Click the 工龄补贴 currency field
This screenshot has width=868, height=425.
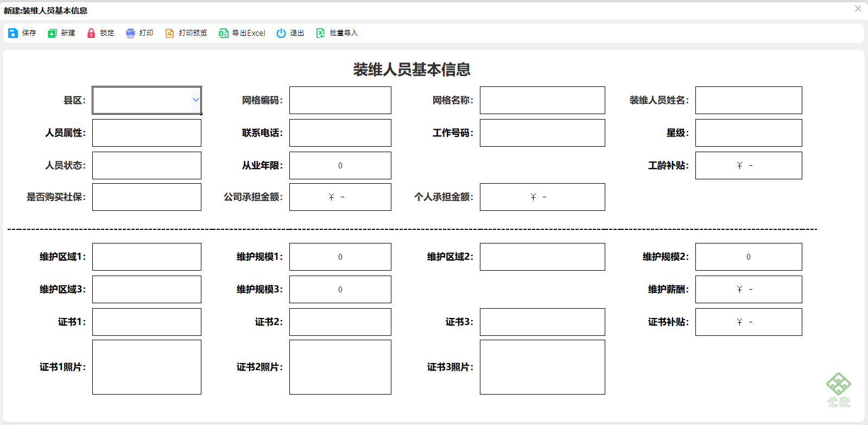749,166
